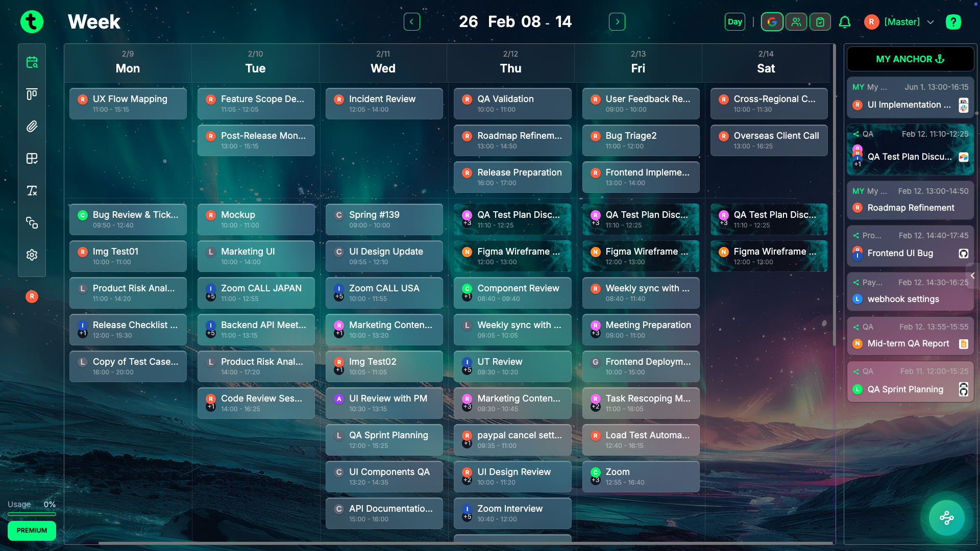This screenshot has height=551, width=980.
Task: Click the Usage progress bar
Action: pyautogui.click(x=32, y=514)
